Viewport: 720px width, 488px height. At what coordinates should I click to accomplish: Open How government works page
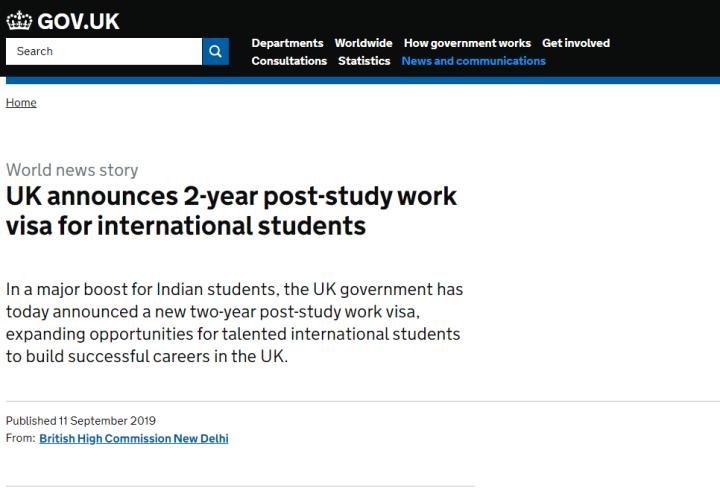pyautogui.click(x=467, y=43)
